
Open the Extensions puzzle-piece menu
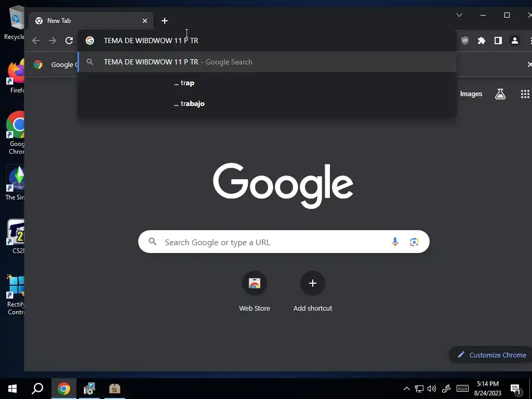pos(482,41)
